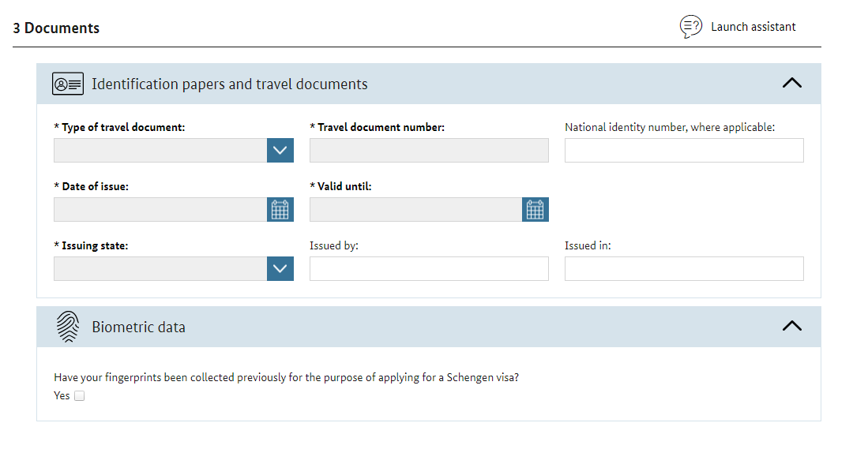Select the Issued in text field
868x449 pixels.
click(x=684, y=269)
